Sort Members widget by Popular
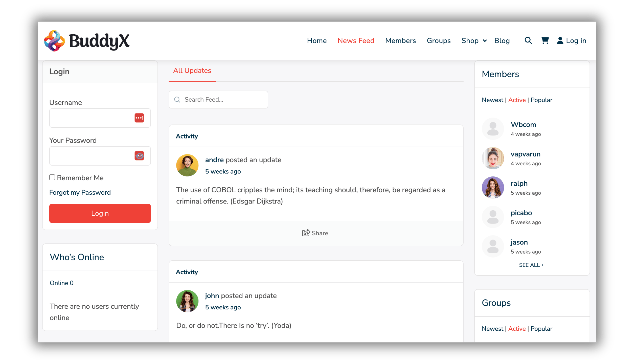634x364 pixels. (541, 100)
